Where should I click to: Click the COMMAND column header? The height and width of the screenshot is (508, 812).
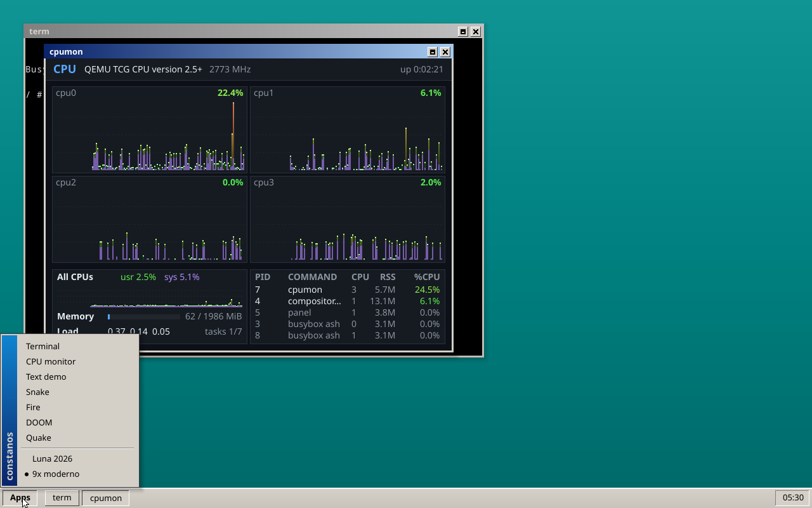coord(312,277)
